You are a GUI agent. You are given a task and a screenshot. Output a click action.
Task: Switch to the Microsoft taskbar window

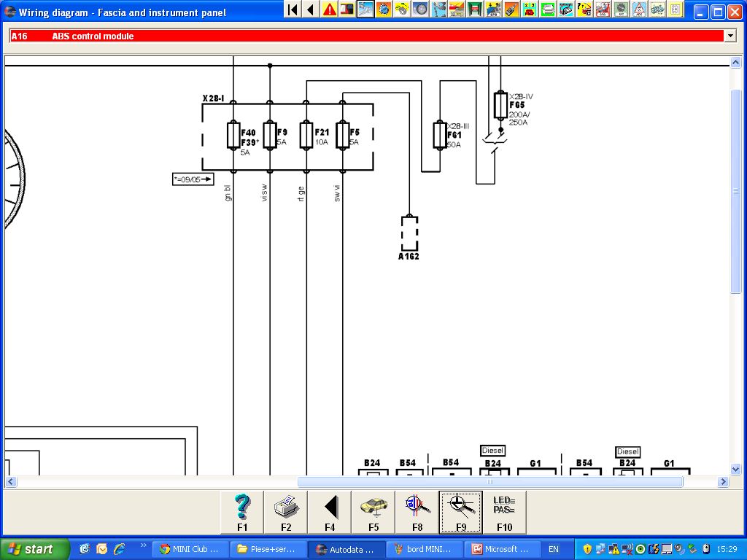point(500,549)
